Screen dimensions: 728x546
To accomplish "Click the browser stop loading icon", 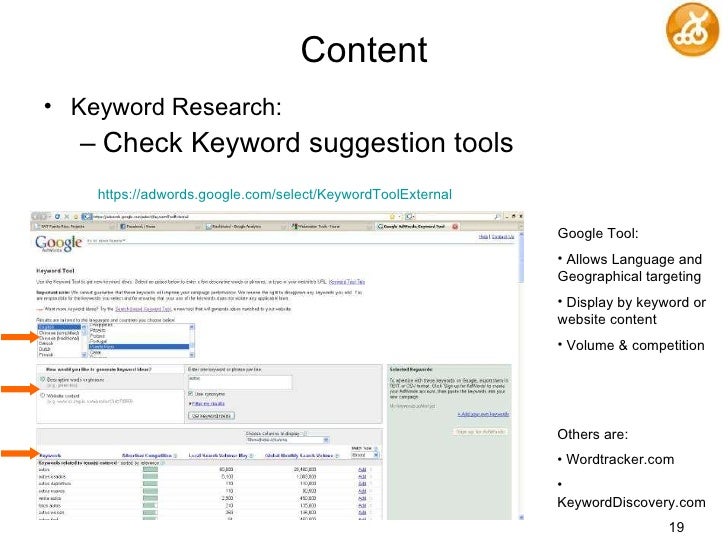I will [67, 217].
